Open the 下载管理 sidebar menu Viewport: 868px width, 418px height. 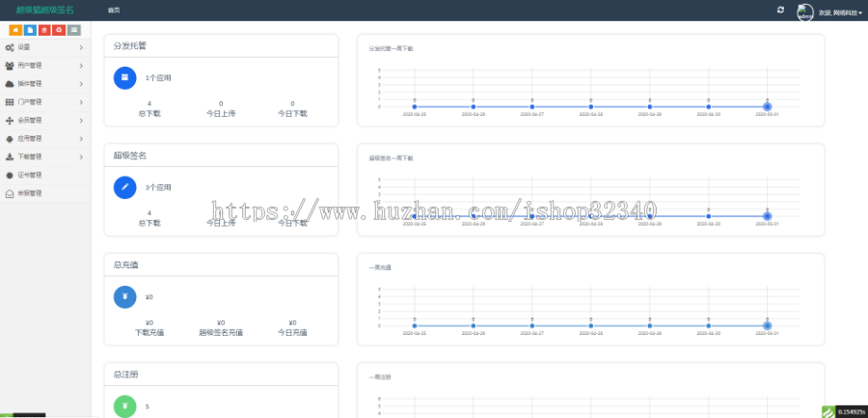(45, 157)
